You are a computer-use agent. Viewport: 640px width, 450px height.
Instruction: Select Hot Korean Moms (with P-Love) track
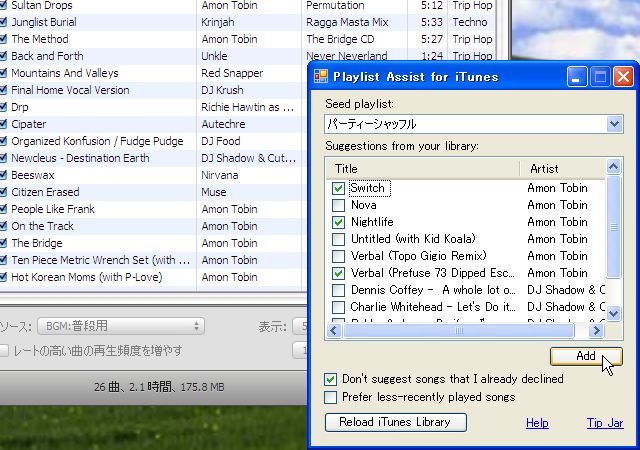87,277
